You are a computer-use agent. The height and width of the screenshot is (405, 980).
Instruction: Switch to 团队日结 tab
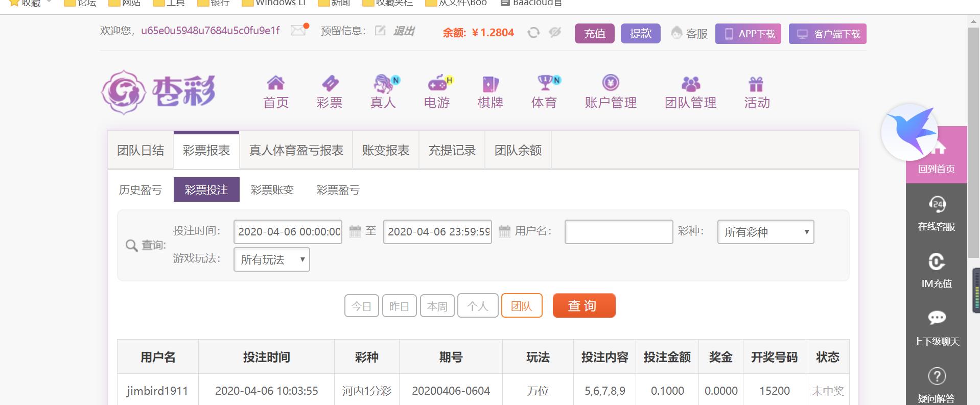141,150
